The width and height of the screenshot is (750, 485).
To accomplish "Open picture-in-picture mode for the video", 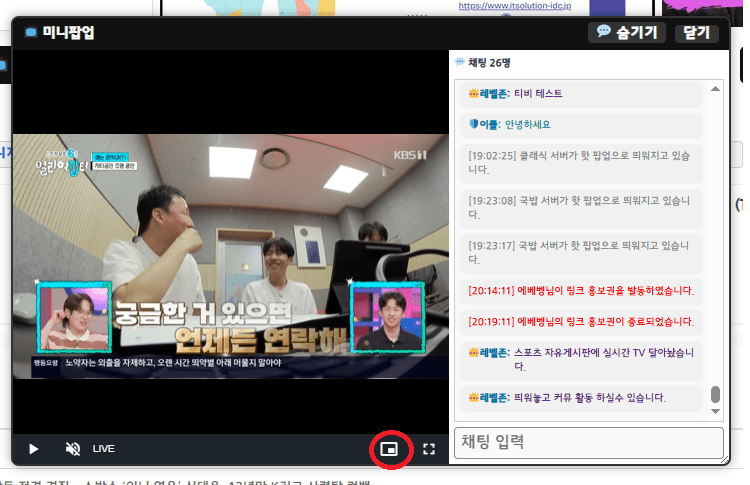I will coord(389,449).
